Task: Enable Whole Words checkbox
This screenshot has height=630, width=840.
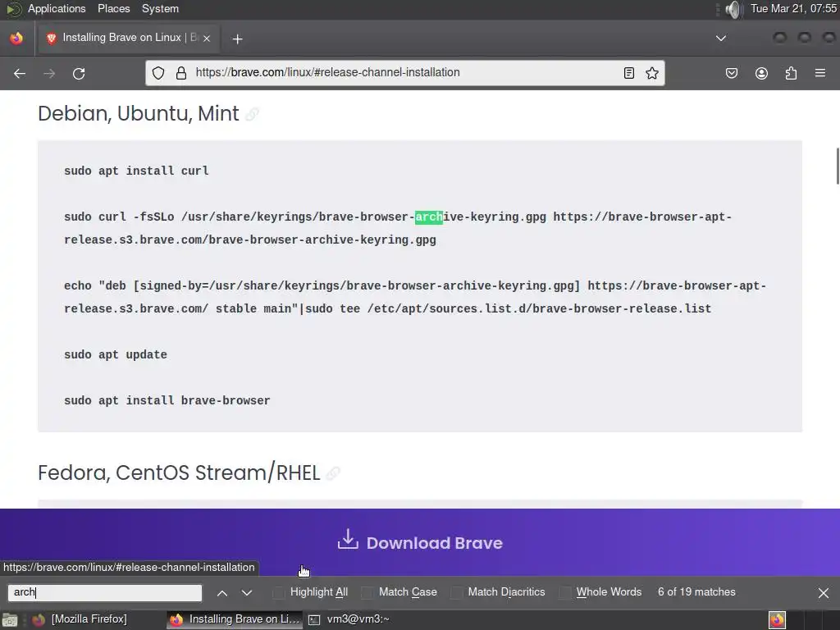Action: point(564,592)
